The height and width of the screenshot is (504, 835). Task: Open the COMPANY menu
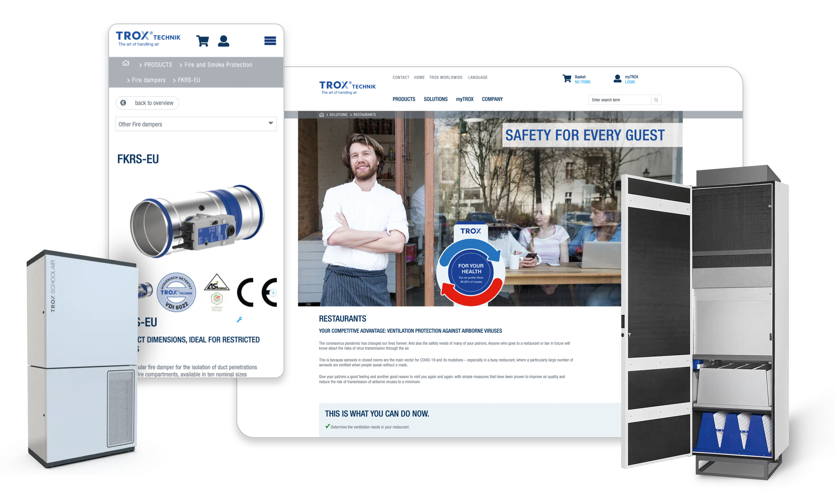pyautogui.click(x=492, y=99)
